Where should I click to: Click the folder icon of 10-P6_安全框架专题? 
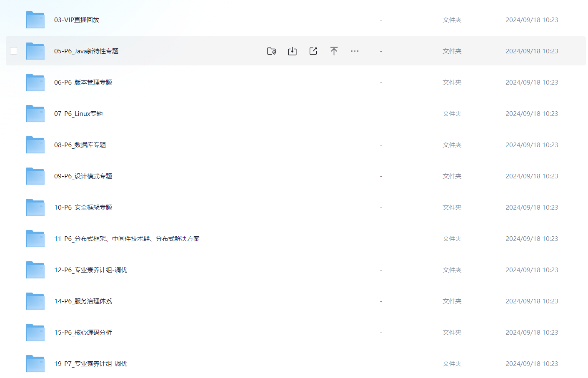click(35, 208)
